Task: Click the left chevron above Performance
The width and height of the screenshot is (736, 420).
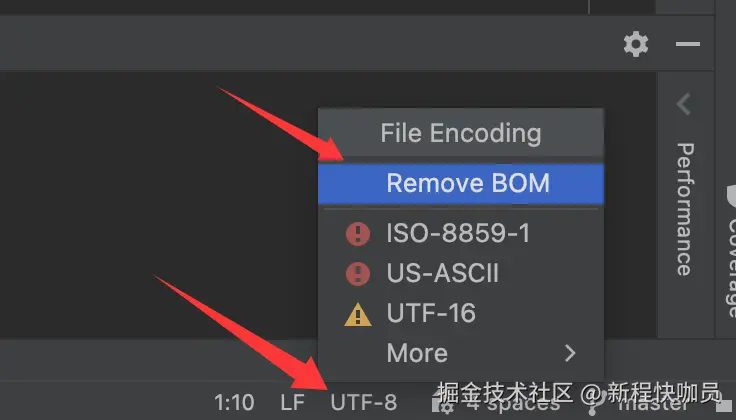Action: tap(684, 104)
